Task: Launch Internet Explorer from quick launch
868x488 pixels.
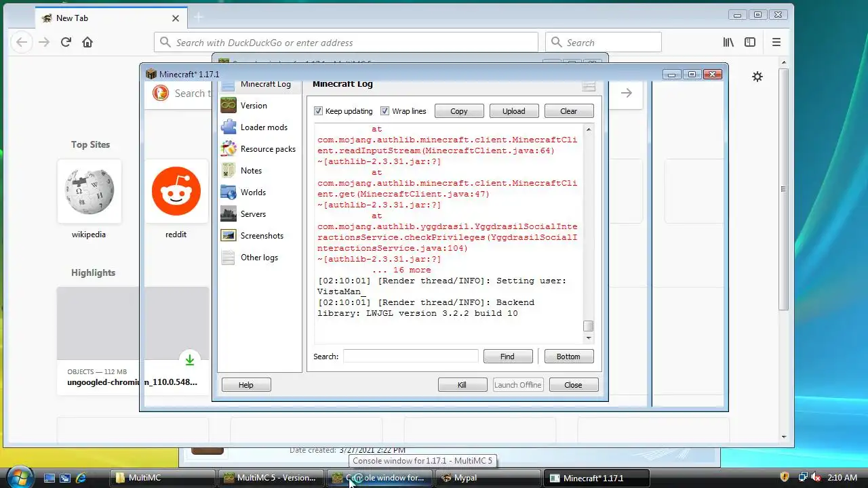Action: coord(81,478)
